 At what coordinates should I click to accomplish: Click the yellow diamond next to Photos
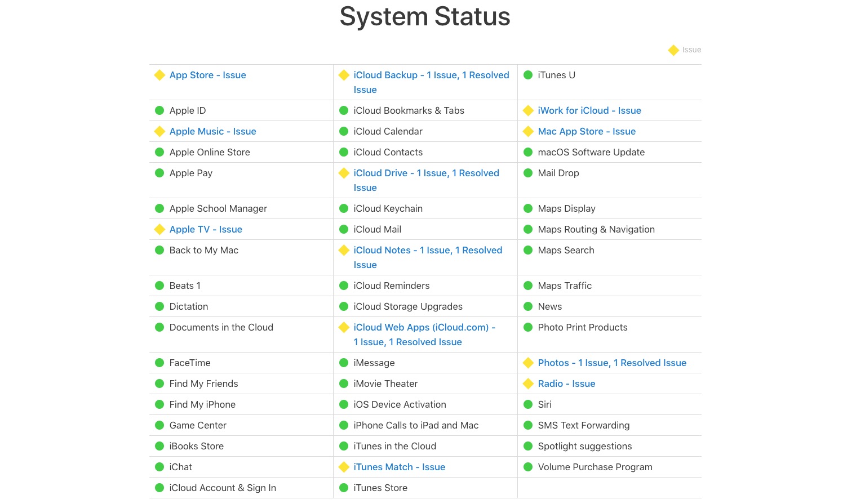[528, 363]
